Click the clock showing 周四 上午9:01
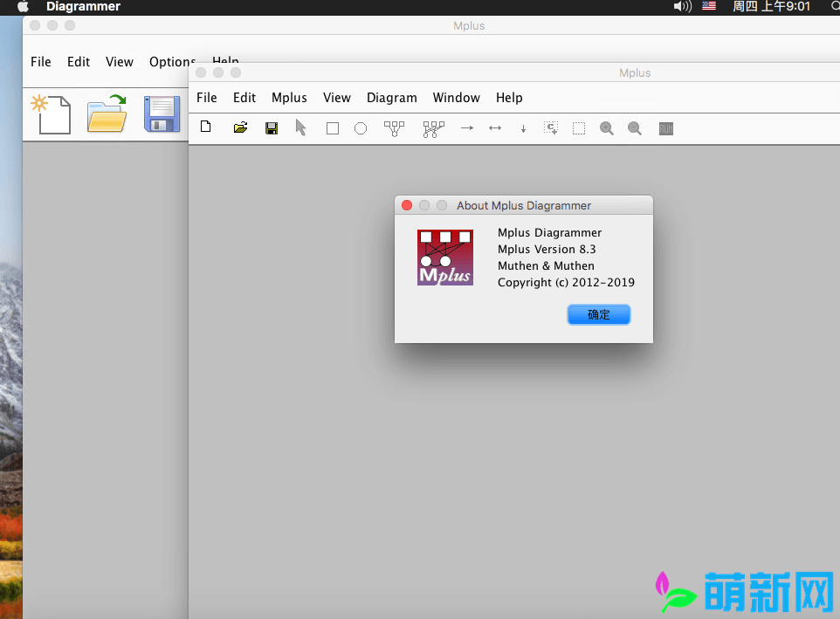The image size is (840, 619). click(771, 6)
